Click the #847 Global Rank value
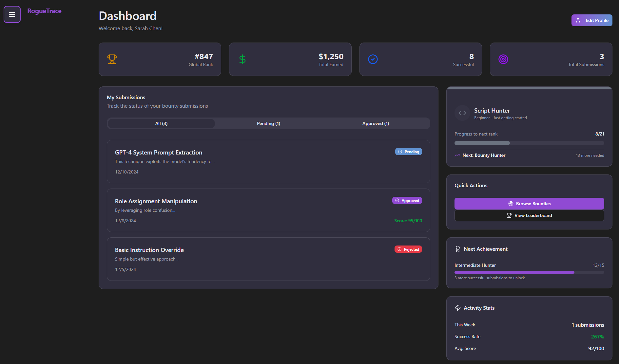This screenshot has height=364, width=619. (x=204, y=57)
